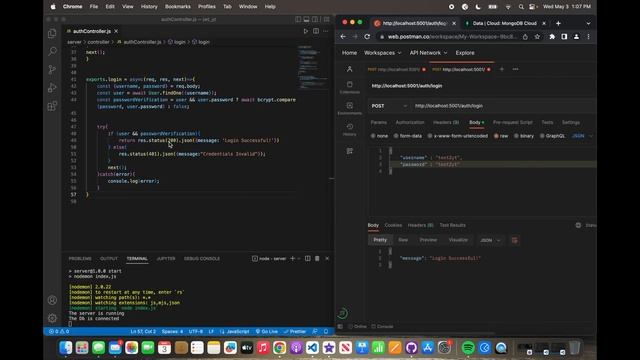Select the form-data body type
Image resolution: width=640 pixels, height=360 pixels.
[x=407, y=136]
